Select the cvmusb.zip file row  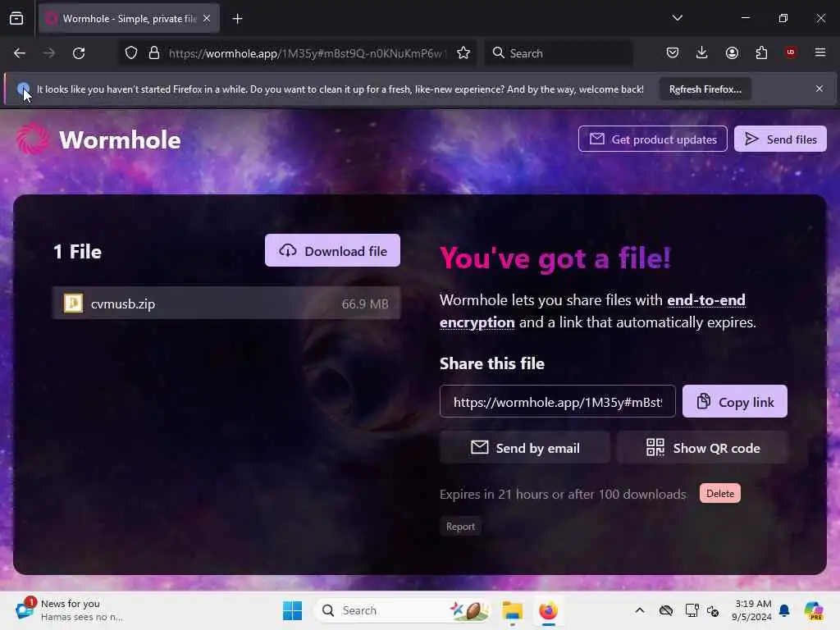pos(226,304)
